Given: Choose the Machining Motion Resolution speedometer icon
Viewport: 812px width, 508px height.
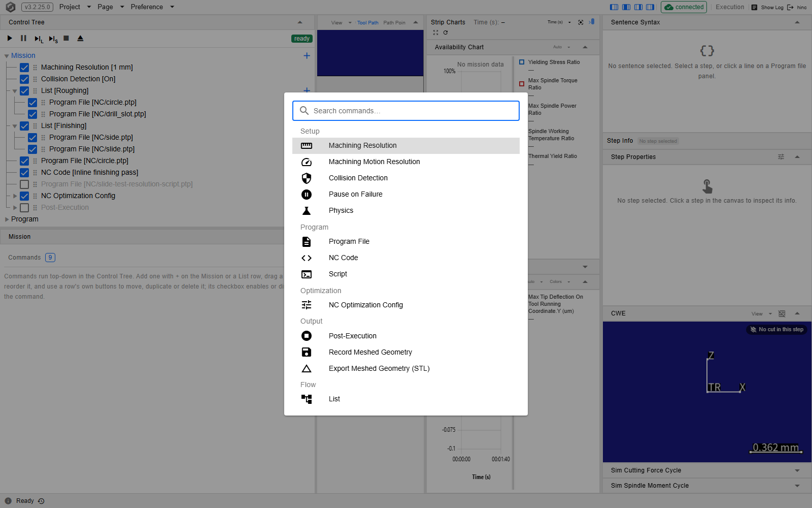Looking at the screenshot, I should pos(307,162).
